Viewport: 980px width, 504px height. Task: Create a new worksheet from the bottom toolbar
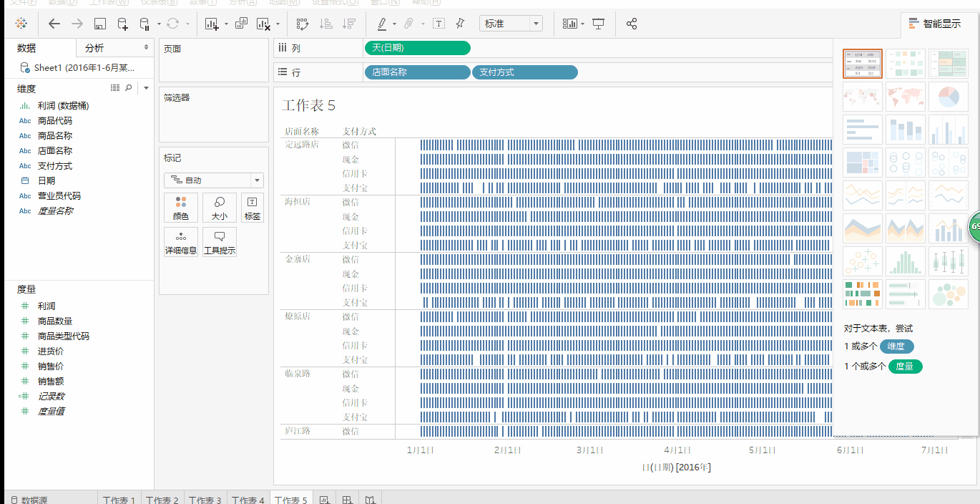coord(323,498)
